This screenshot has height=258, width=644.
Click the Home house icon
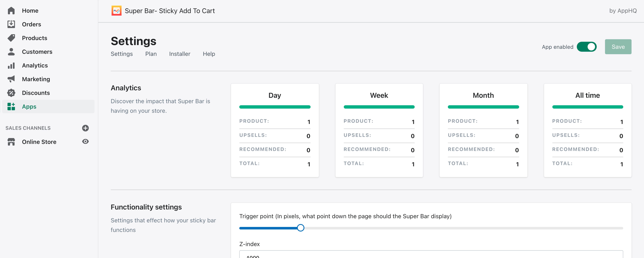coord(11,11)
